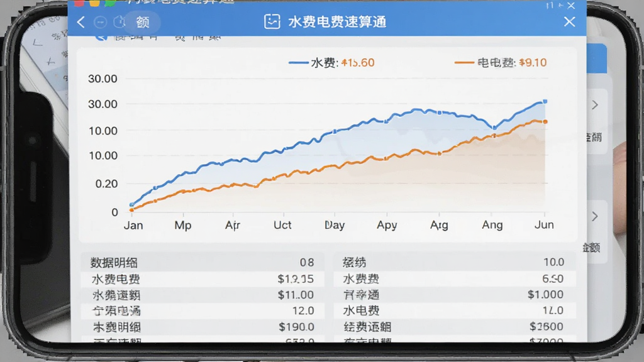Click the clock history icon
The width and height of the screenshot is (644, 362).
tap(119, 22)
